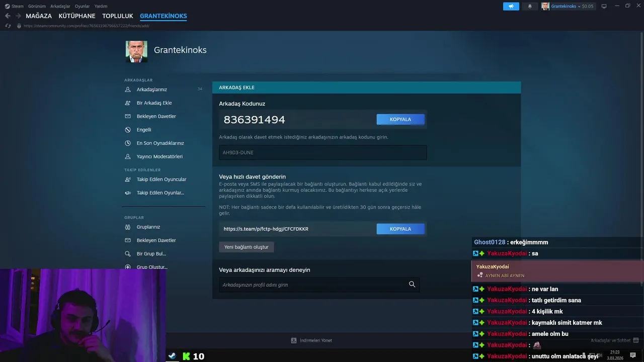The width and height of the screenshot is (644, 362).
Task: Copy the s.team invite link with KOPYALA
Action: click(400, 229)
